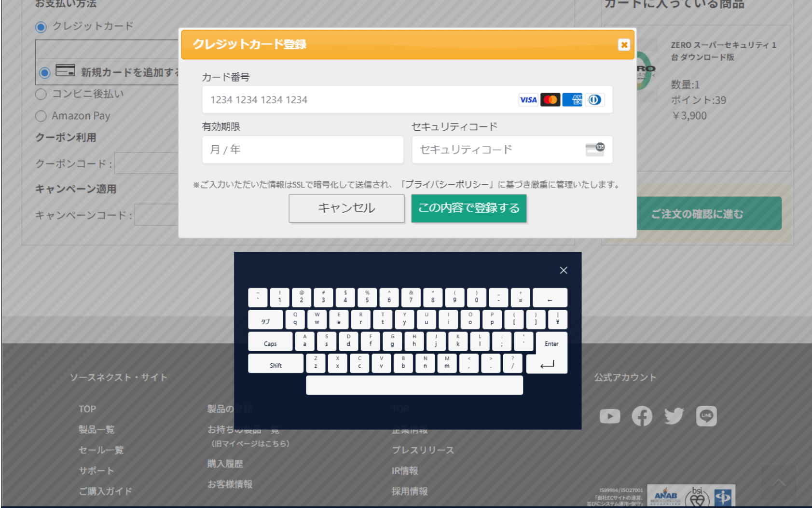Tap the space bar on virtual keyboard

pyautogui.click(x=414, y=385)
